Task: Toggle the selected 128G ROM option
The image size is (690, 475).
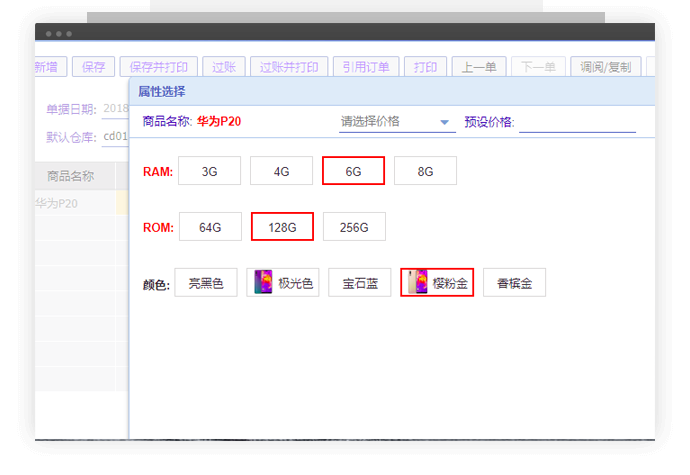Action: (283, 227)
